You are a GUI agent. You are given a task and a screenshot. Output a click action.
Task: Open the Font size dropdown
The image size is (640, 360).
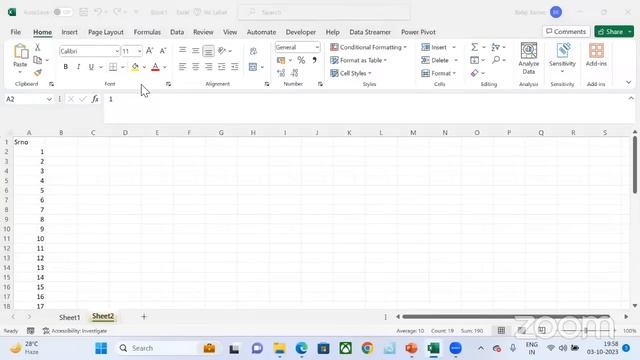[140, 51]
